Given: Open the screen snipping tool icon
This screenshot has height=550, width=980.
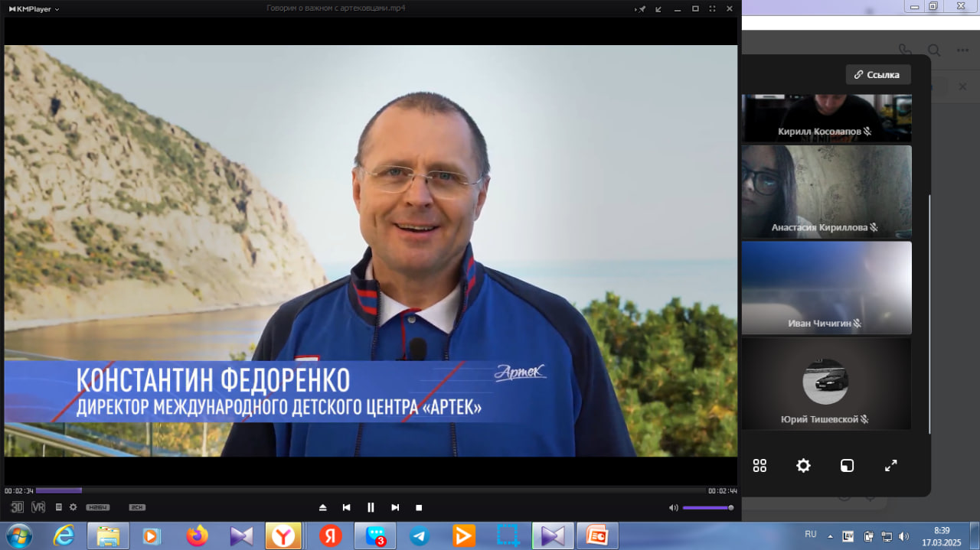Looking at the screenshot, I should coord(508,536).
